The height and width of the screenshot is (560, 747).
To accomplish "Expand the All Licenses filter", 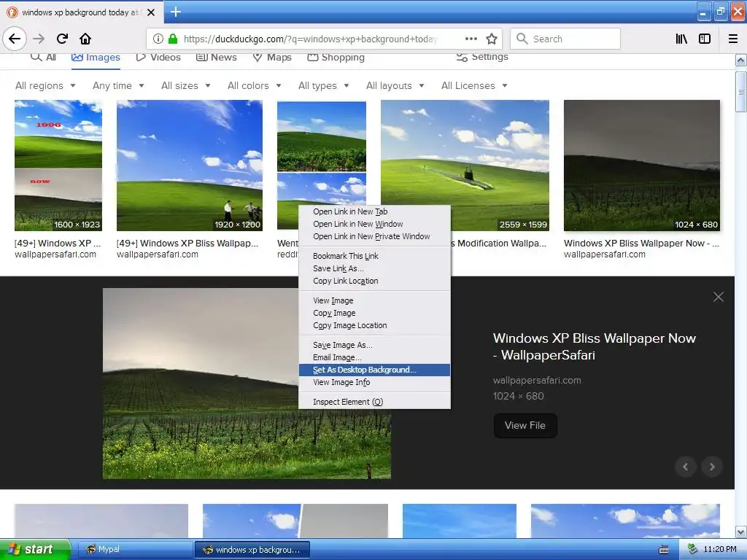I will [474, 86].
